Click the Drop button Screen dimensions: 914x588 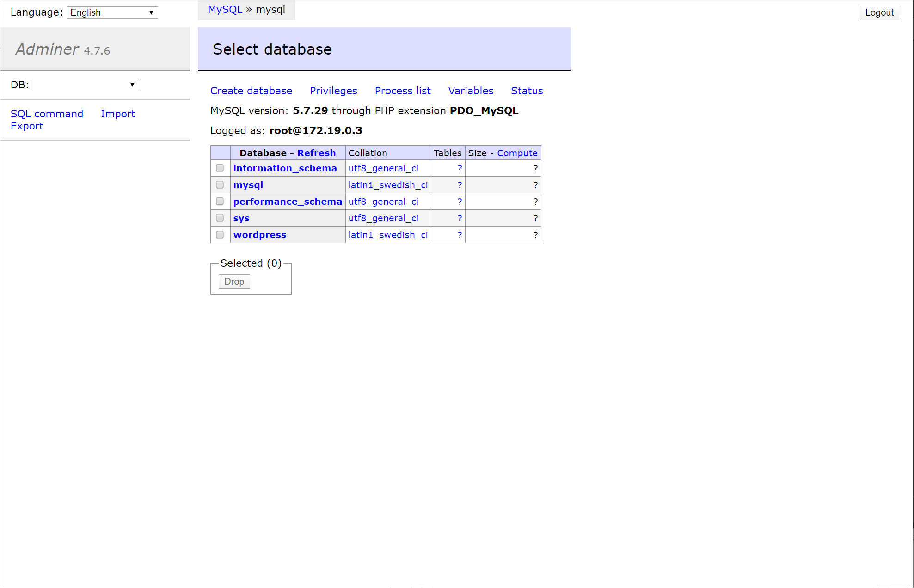(x=234, y=282)
